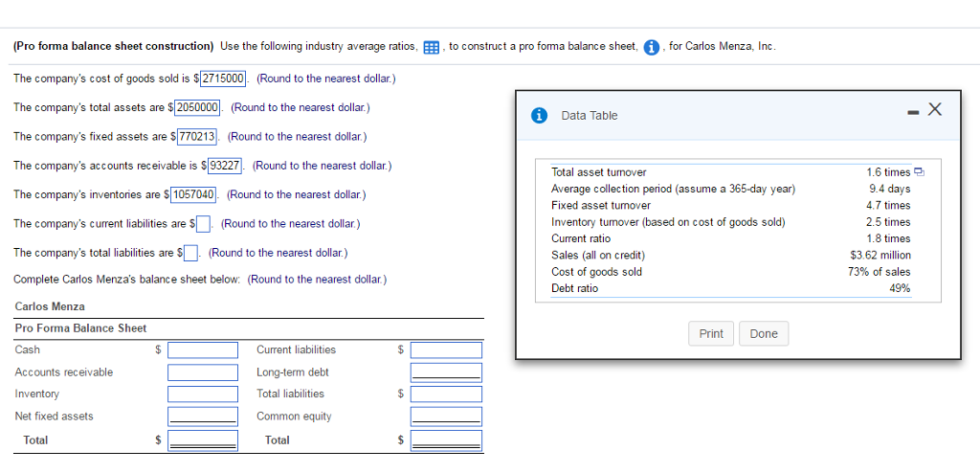Image resolution: width=980 pixels, height=473 pixels.
Task: Click the 'Sales (all on credit)' row label
Action: click(x=598, y=256)
